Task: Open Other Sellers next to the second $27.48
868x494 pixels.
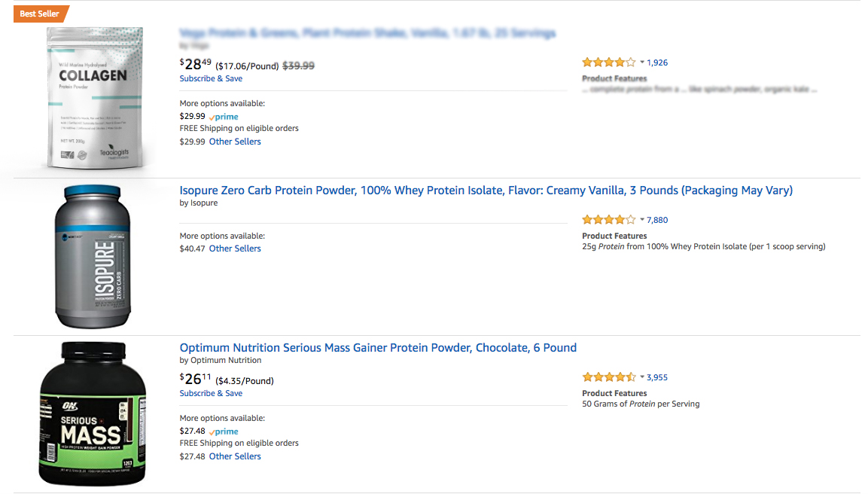Action: point(235,456)
